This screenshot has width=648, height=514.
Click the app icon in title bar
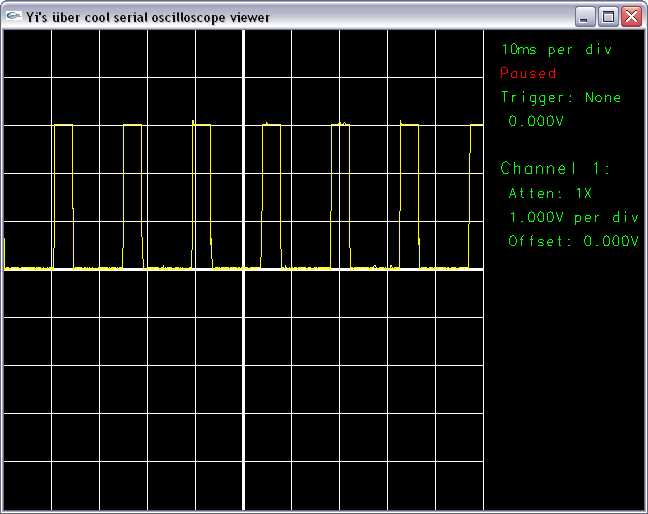(14, 16)
